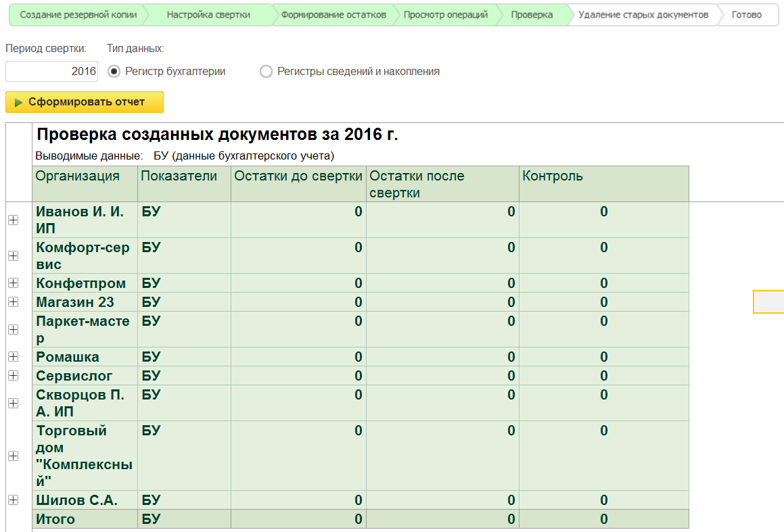Go to Удаление старых документов step

point(643,15)
